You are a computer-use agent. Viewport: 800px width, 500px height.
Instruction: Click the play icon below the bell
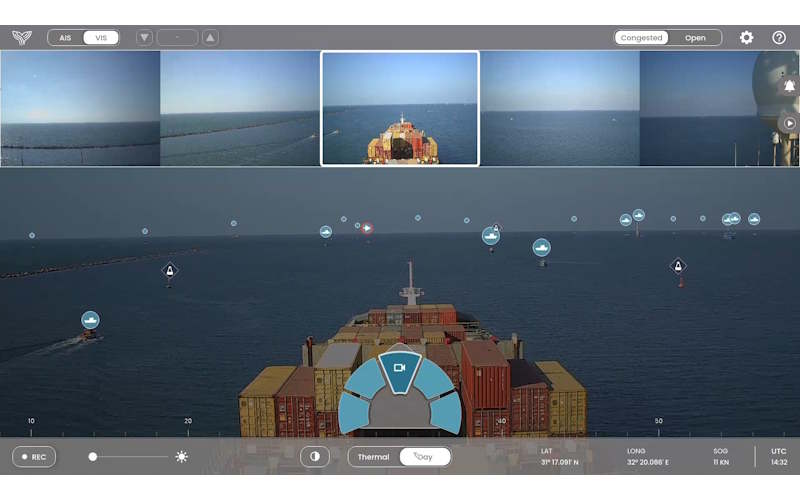tap(789, 123)
